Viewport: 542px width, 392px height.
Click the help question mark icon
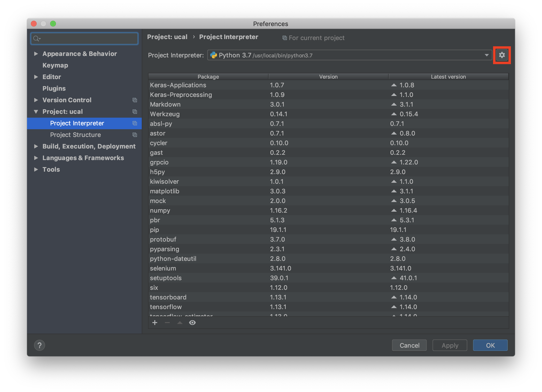pos(40,345)
